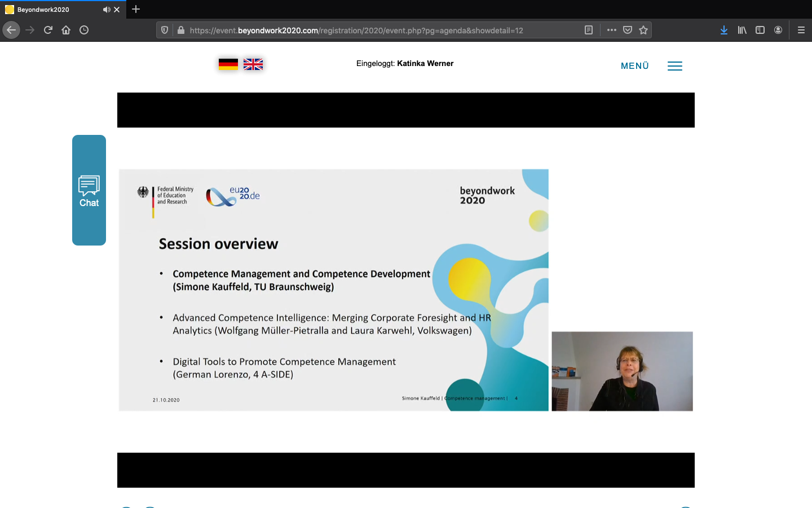The image size is (812, 508).
Task: Click the speaker webcam video
Action: pyautogui.click(x=622, y=371)
